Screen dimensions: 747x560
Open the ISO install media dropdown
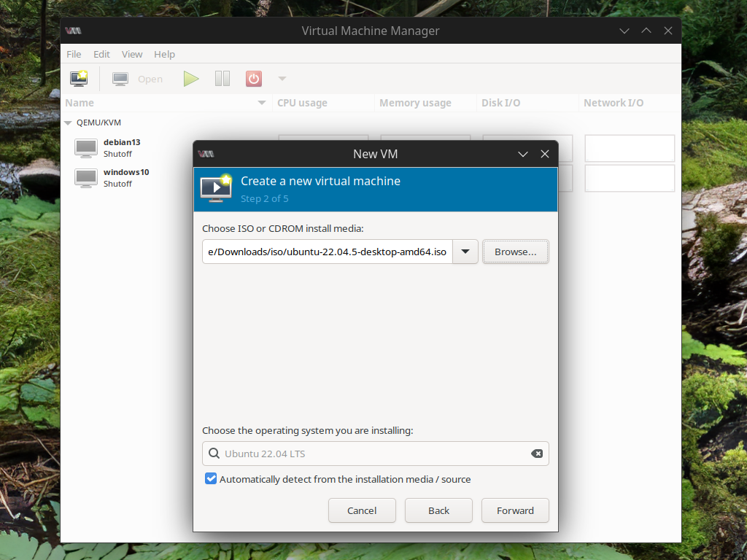pos(465,252)
